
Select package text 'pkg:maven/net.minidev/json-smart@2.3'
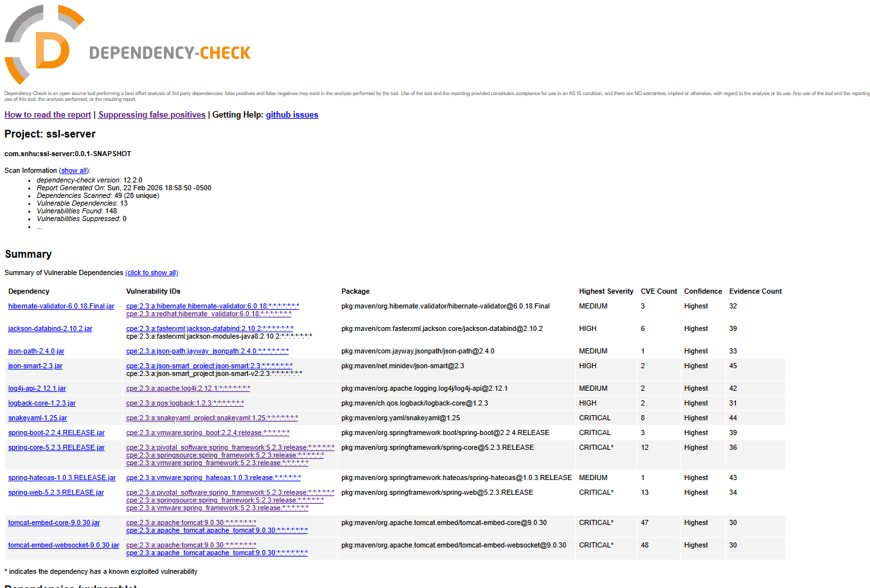pos(403,366)
